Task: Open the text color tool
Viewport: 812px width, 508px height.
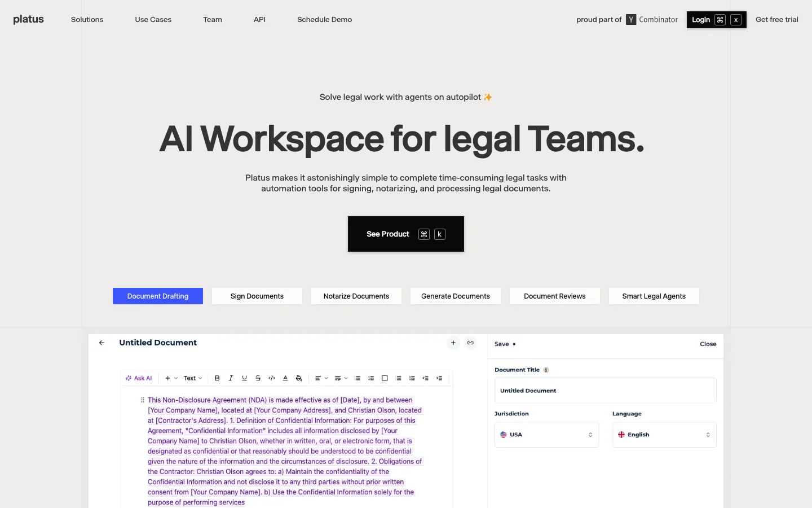Action: coord(285,378)
